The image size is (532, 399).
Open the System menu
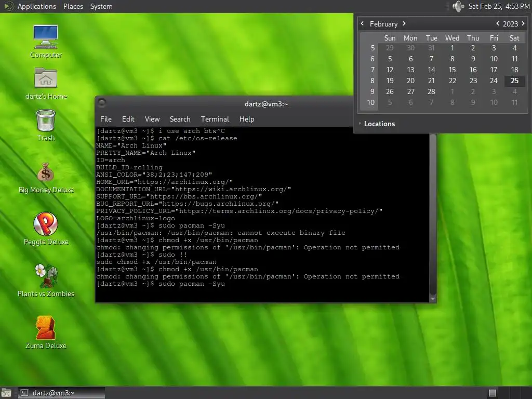(x=101, y=6)
